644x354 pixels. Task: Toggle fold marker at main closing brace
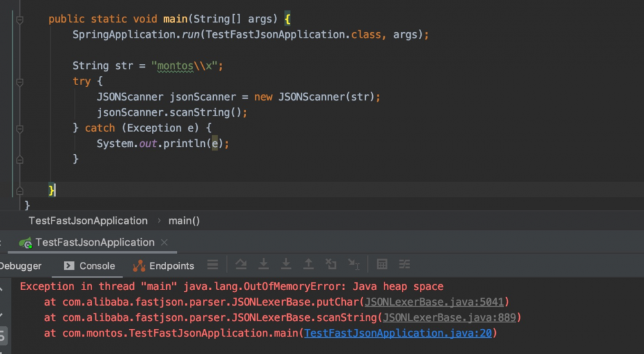pos(20,191)
